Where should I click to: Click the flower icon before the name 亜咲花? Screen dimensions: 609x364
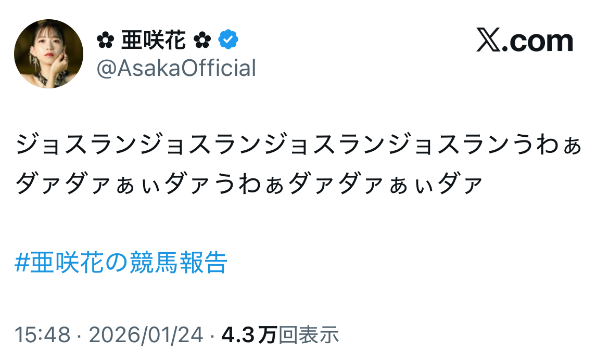coord(105,40)
